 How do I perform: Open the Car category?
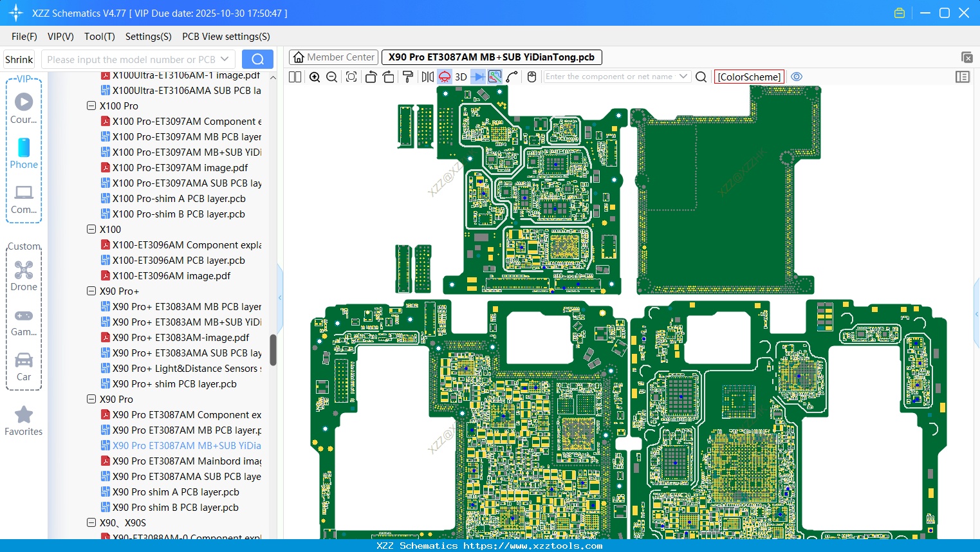pyautogui.click(x=24, y=367)
